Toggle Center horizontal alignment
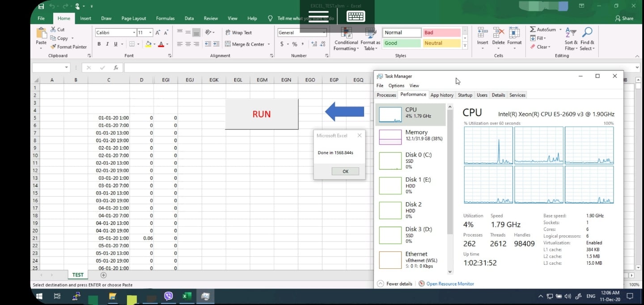The width and height of the screenshot is (644, 305). (x=188, y=44)
